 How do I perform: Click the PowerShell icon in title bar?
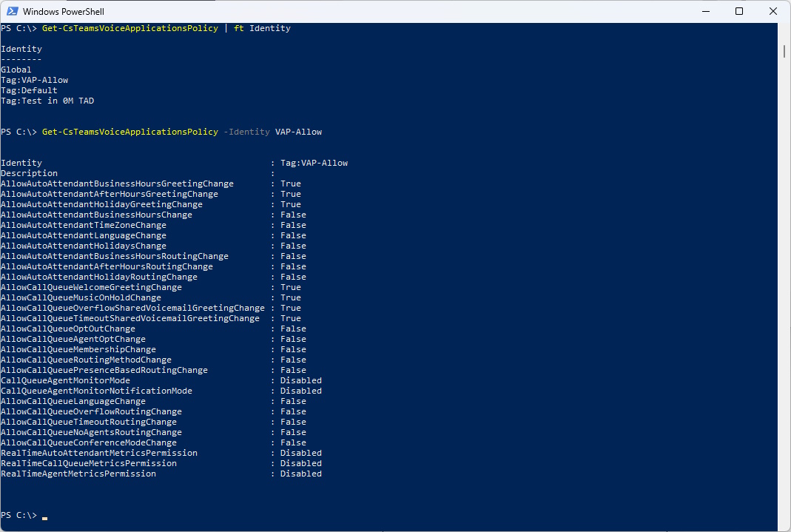click(12, 11)
